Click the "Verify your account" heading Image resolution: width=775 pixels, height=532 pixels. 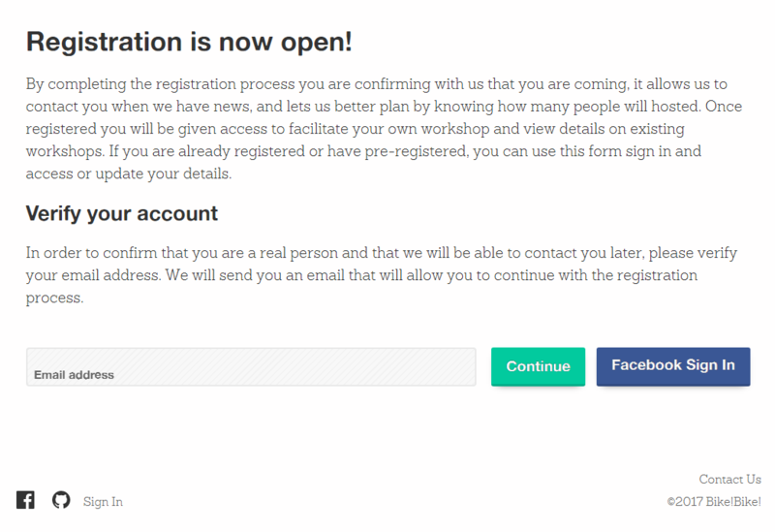[x=121, y=213]
